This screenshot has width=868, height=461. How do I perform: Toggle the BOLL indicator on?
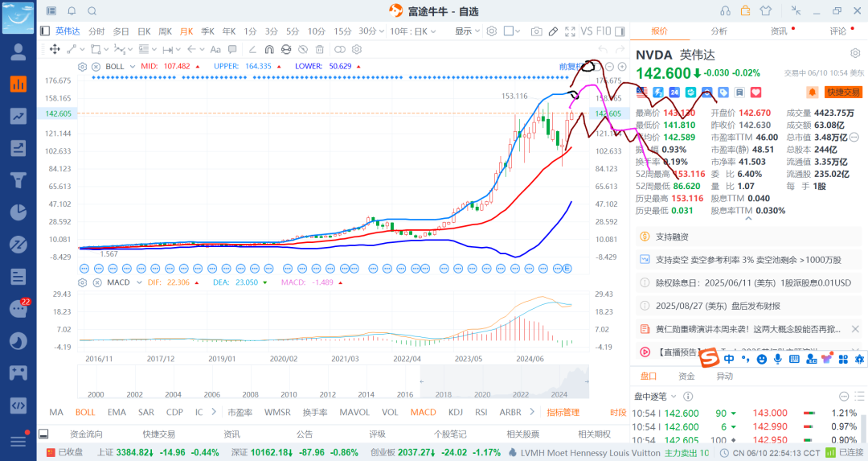coord(85,412)
